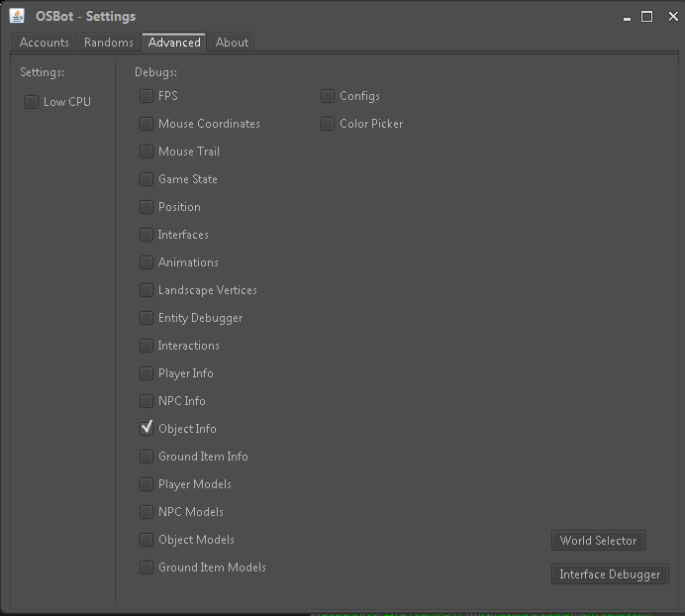Screen dimensions: 685x616
Task: Toggle the FPS debug checkbox
Action: (x=147, y=96)
